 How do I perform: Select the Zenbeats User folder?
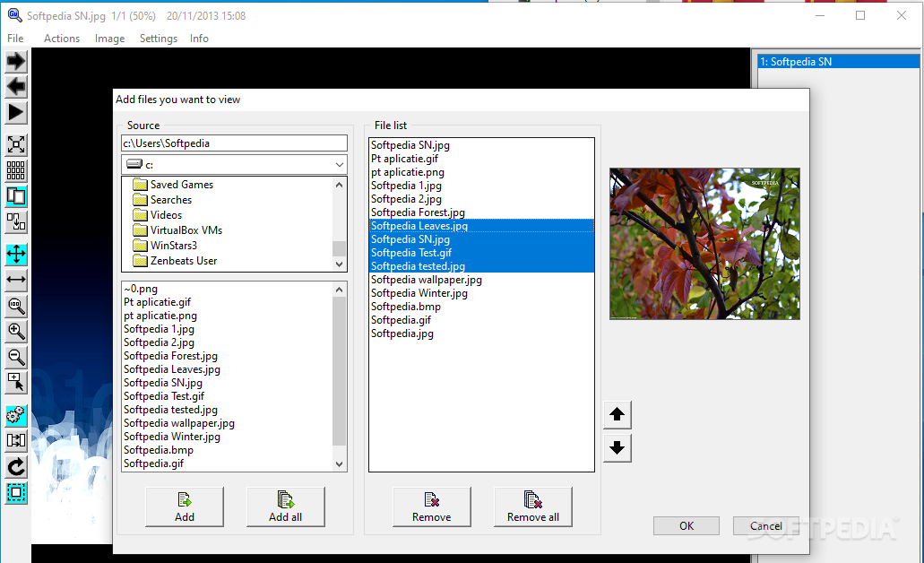tap(175, 261)
